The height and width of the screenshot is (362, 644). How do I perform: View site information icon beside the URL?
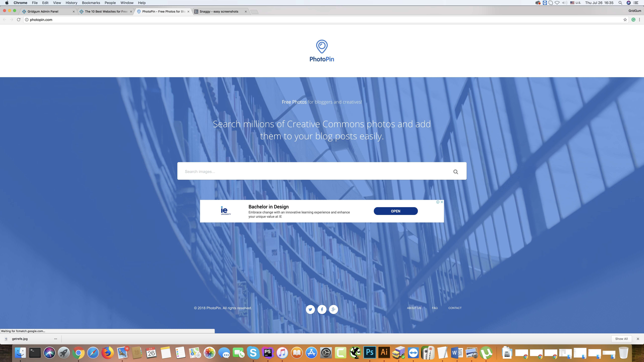pos(27,20)
